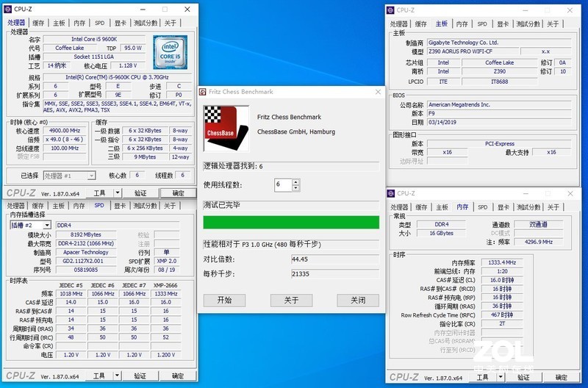Click the 开始 button in Fritz Chess Benchmark
This screenshot has height=388, width=588.
tap(225, 300)
